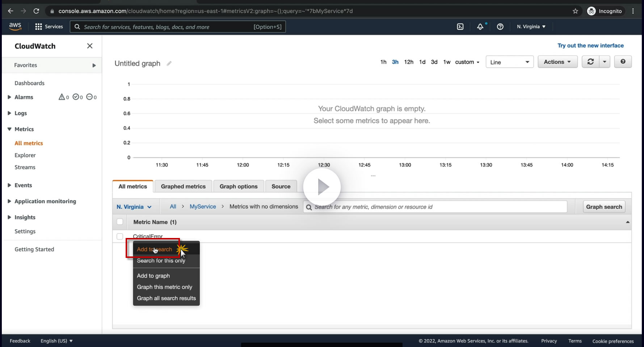Choose Graph all search results
The width and height of the screenshot is (644, 347).
tap(167, 298)
